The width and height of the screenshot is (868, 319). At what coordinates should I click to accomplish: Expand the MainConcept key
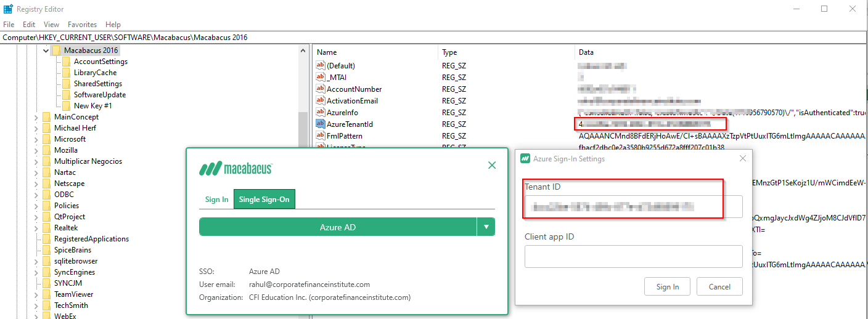pos(36,117)
